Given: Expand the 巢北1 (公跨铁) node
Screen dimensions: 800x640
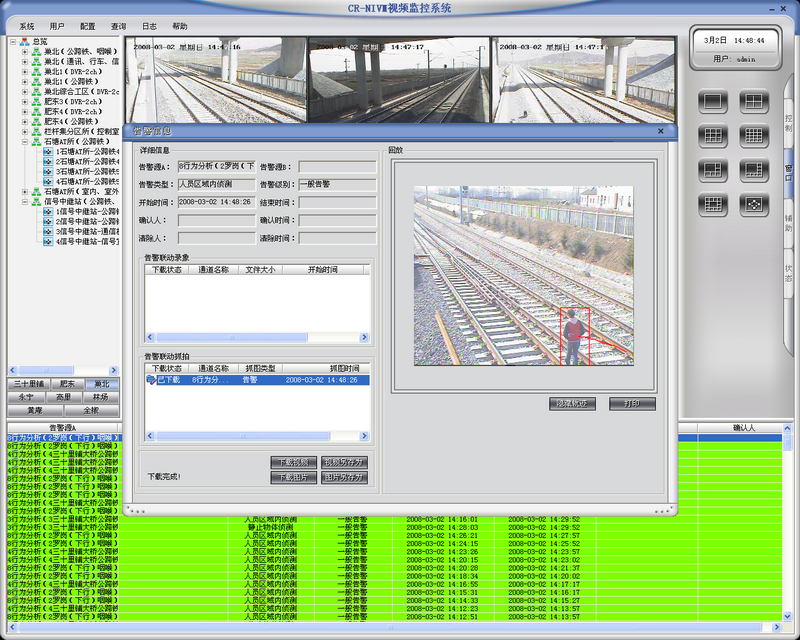Looking at the screenshot, I should (x=25, y=82).
